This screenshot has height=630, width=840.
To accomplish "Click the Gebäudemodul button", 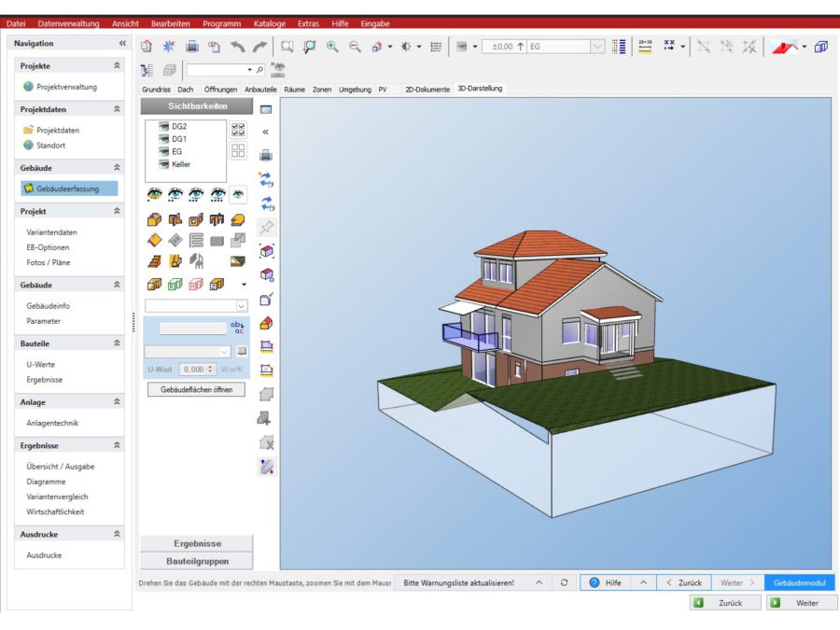I will [799, 582].
